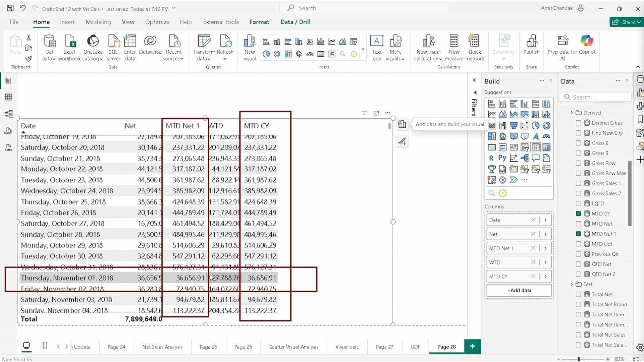Expand the Derived folder in Data pane

pyautogui.click(x=571, y=112)
